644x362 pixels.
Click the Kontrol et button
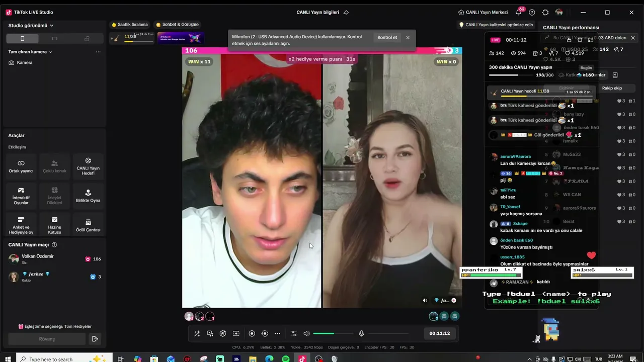(x=387, y=37)
